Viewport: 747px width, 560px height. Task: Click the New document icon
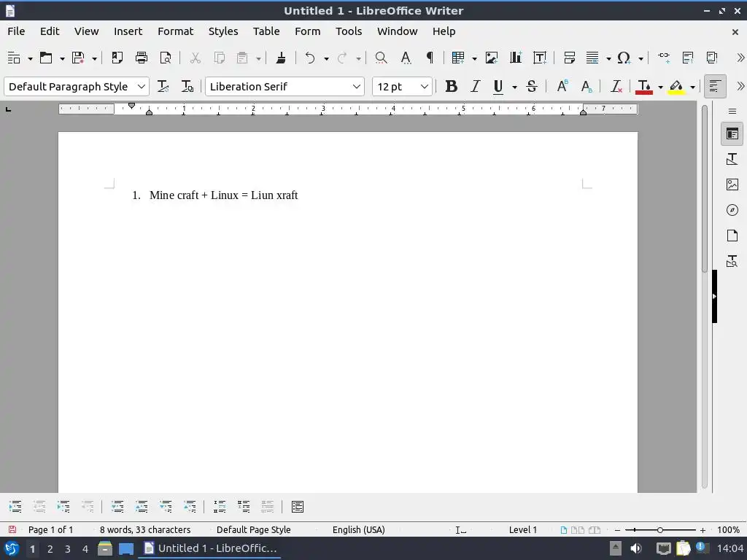14,58
